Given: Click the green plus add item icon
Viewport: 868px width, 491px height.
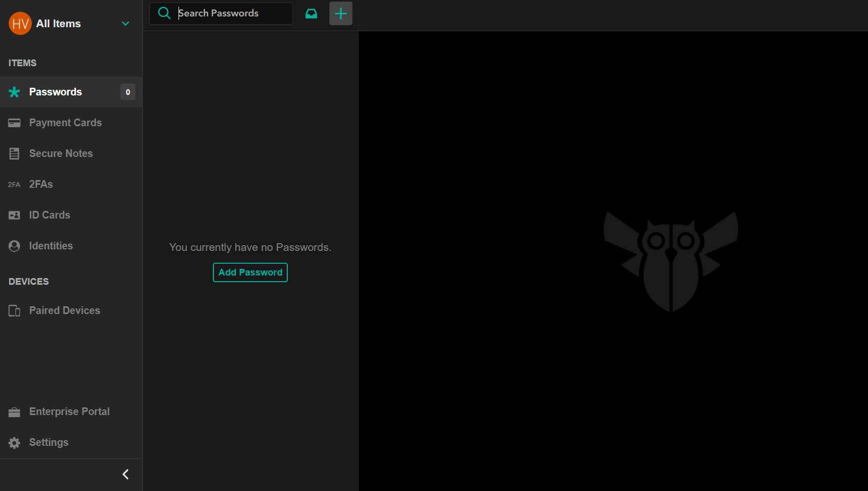Looking at the screenshot, I should 341,14.
